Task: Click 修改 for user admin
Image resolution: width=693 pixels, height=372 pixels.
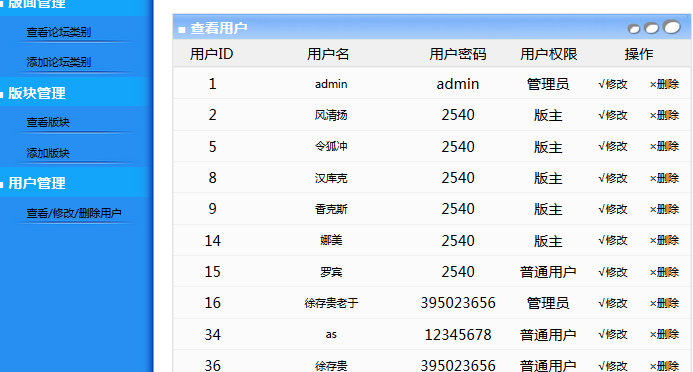Action: (x=613, y=84)
